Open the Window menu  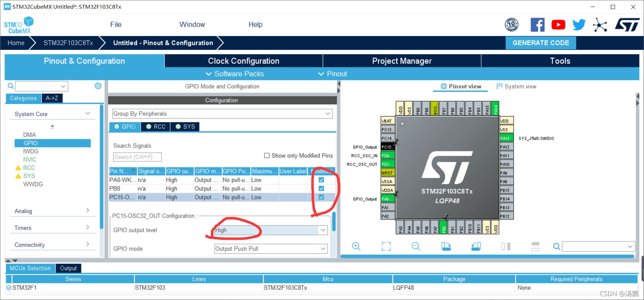coord(192,25)
